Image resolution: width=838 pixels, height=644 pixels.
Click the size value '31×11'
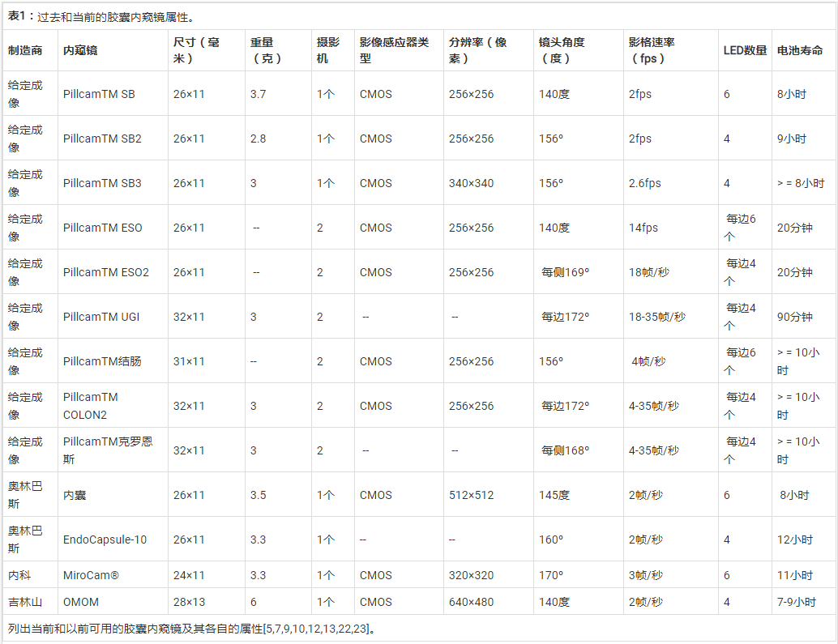189,361
